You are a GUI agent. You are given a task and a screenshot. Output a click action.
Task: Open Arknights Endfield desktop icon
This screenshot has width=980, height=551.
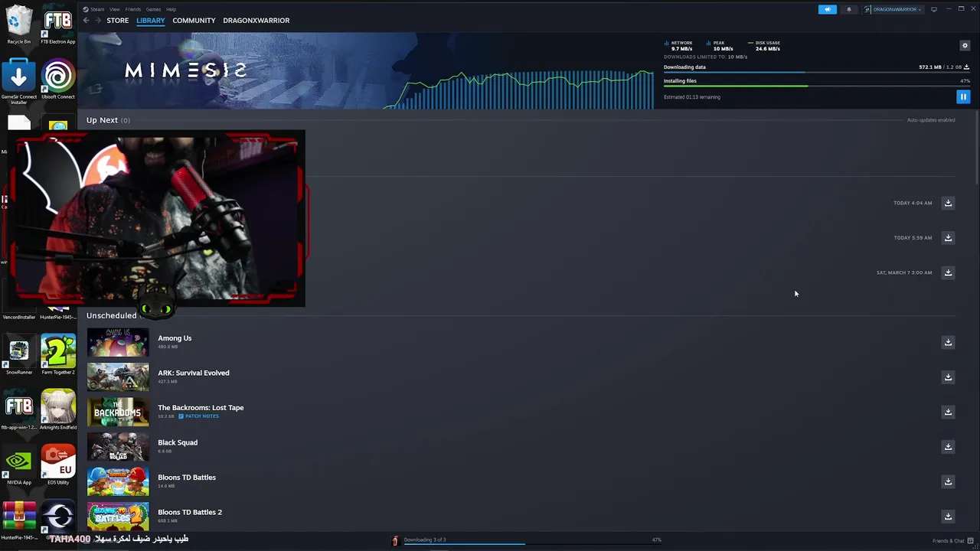pyautogui.click(x=58, y=410)
